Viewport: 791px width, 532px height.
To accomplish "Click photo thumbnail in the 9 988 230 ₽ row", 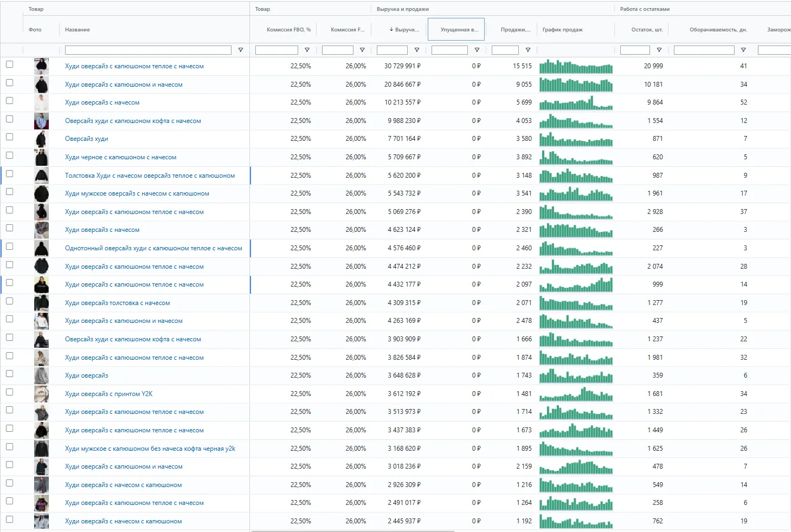I will point(41,121).
